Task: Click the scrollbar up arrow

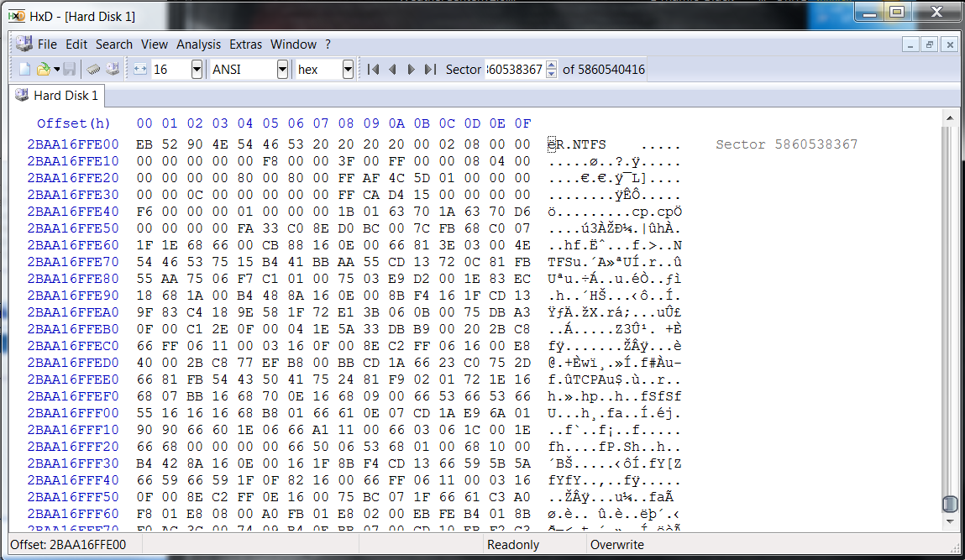Action: point(950,118)
